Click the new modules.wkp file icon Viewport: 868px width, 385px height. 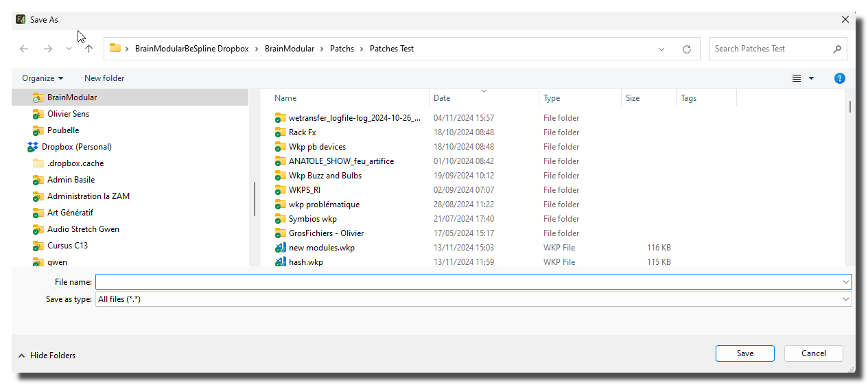(280, 248)
